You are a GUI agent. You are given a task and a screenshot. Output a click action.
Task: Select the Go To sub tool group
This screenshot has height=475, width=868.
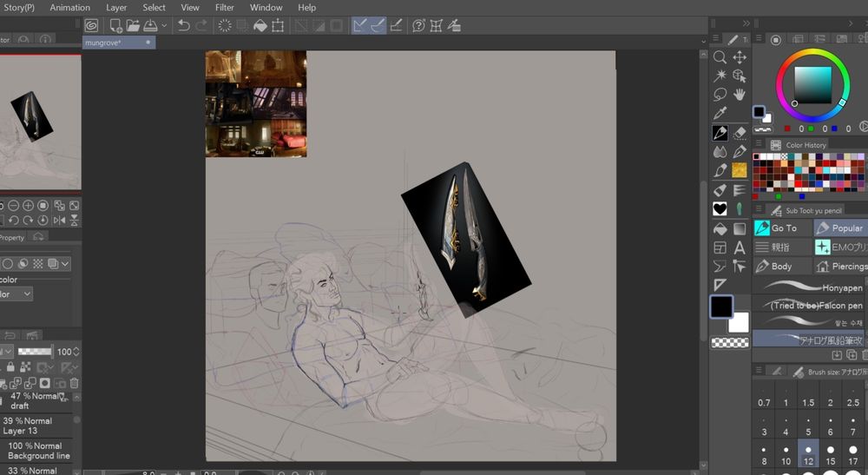pos(782,228)
